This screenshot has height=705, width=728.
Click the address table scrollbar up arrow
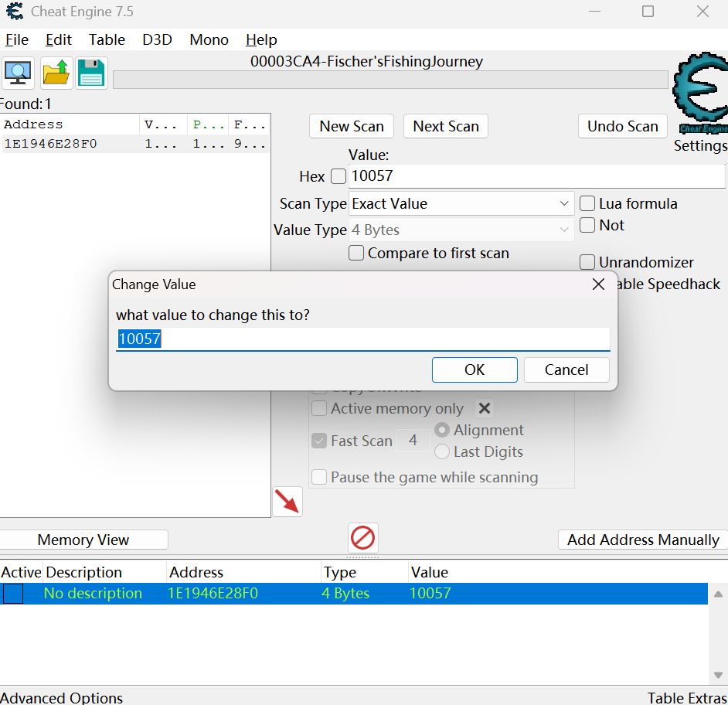[x=718, y=594]
